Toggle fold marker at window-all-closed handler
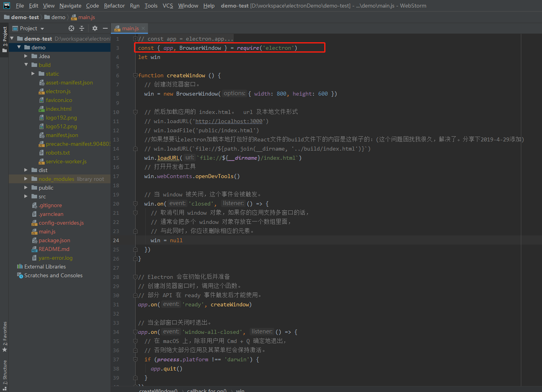Image resolution: width=542 pixels, height=392 pixels. point(135,332)
